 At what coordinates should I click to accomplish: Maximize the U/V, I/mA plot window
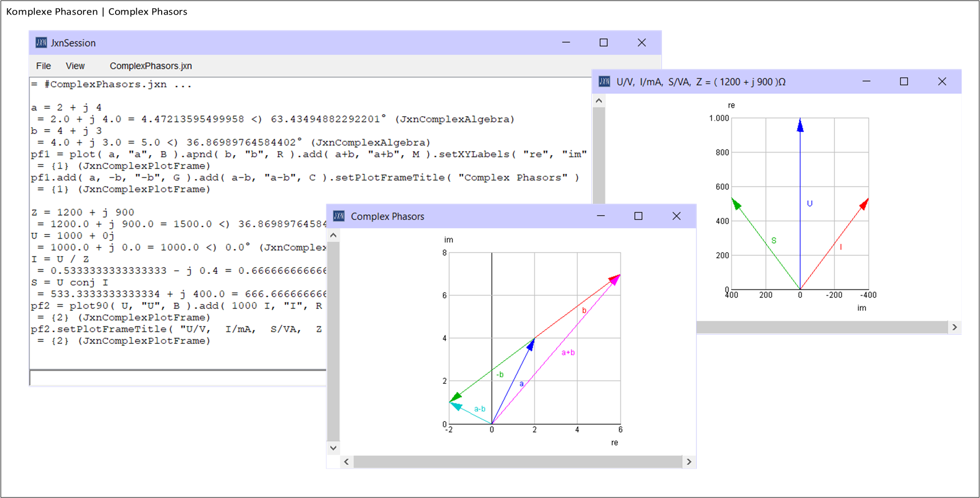coord(904,81)
